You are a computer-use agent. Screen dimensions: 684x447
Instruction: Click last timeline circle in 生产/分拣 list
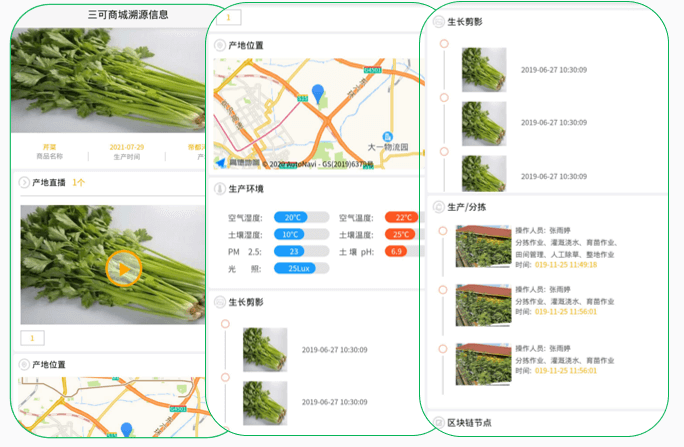[x=443, y=349]
